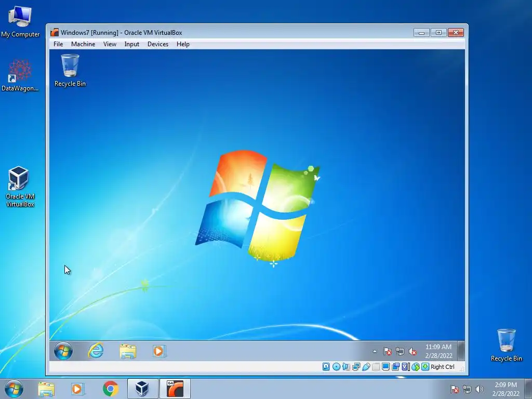Maximize the VirtualBox VM window
Viewport: 532px width, 399px height.
(x=438, y=33)
